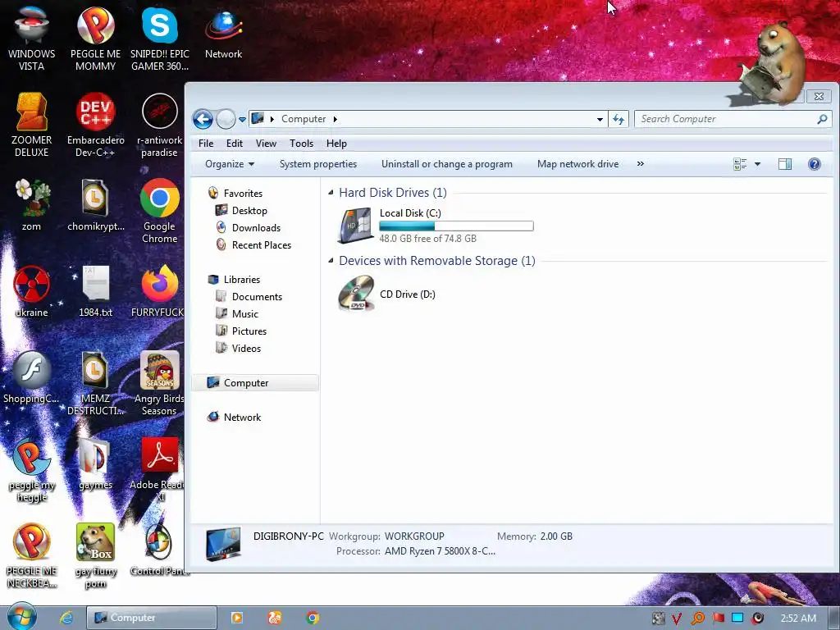This screenshot has width=840, height=630.
Task: Select the Embarcadero Dev-C++ desktop icon
Action: tap(95, 125)
